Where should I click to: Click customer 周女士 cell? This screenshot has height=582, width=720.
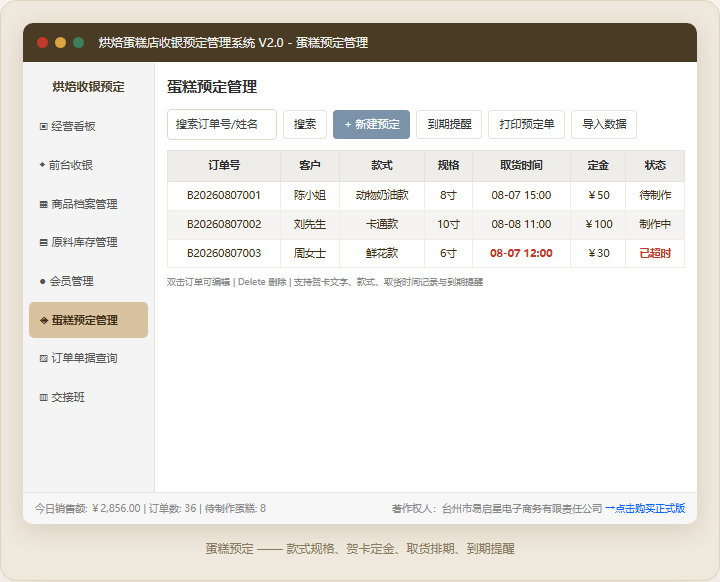[310, 254]
